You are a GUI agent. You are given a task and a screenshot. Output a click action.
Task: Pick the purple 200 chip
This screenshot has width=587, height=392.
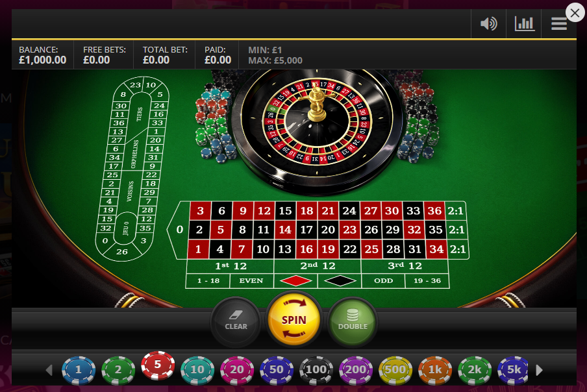pos(356,370)
